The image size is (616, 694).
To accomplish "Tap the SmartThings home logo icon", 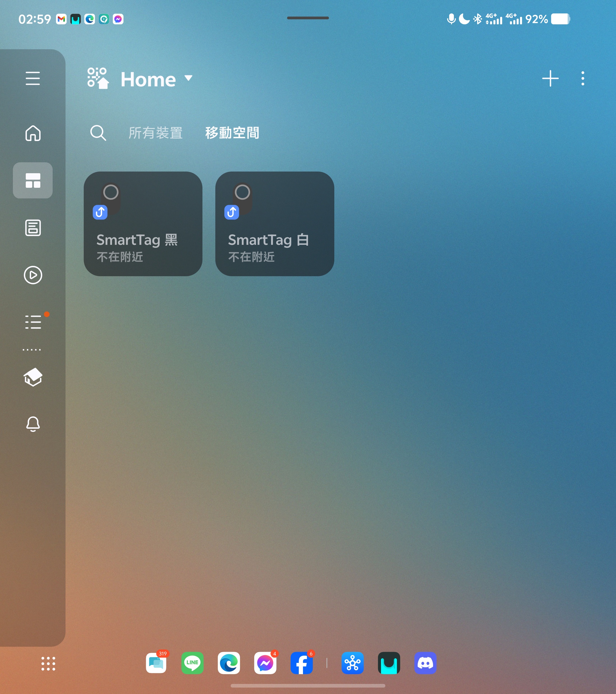I will pos(98,78).
